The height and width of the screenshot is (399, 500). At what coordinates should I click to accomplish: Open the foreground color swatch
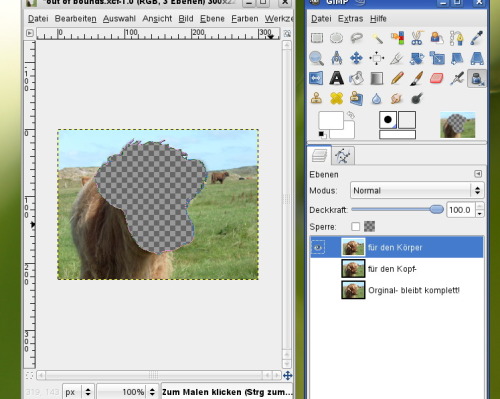331,120
